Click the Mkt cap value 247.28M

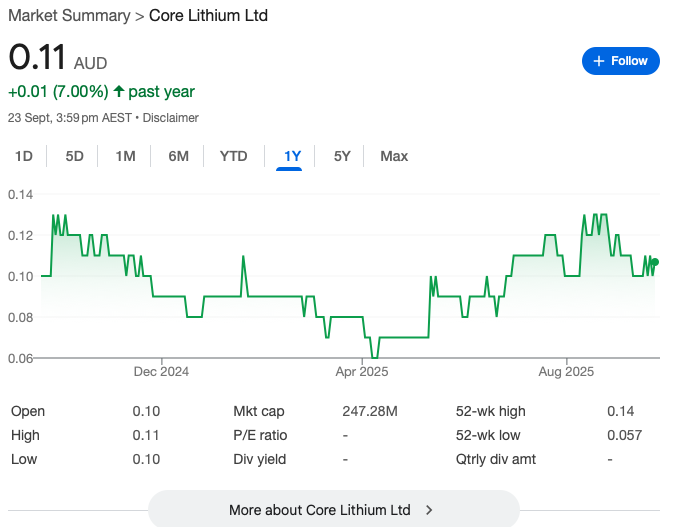[x=369, y=411]
